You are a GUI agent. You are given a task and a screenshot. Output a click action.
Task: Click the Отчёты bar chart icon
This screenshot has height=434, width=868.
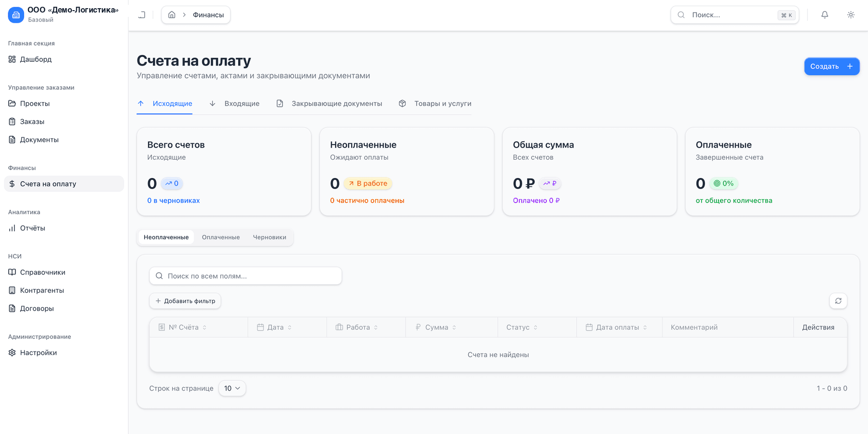(x=12, y=228)
